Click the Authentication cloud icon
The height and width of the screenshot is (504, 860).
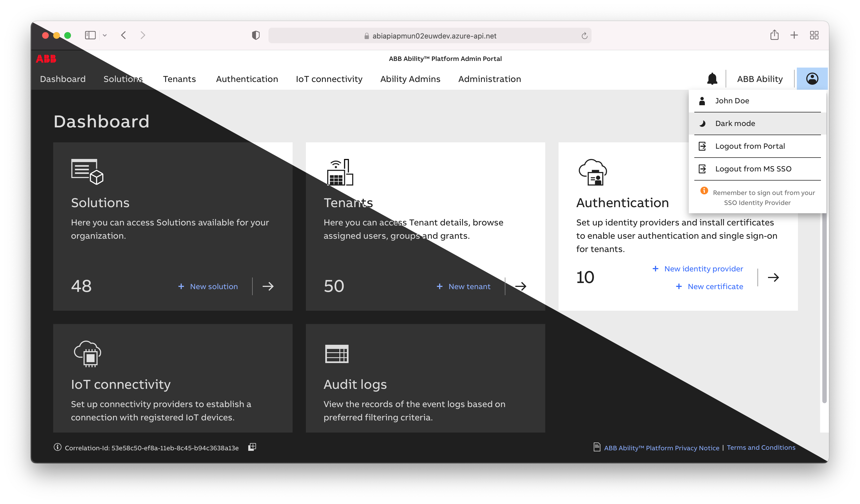click(x=593, y=172)
